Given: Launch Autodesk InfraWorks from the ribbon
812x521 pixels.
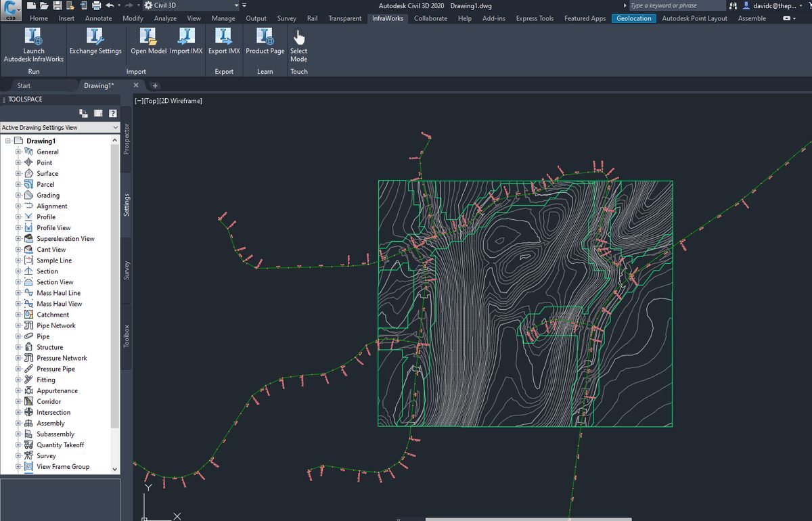Looking at the screenshot, I should (33, 45).
